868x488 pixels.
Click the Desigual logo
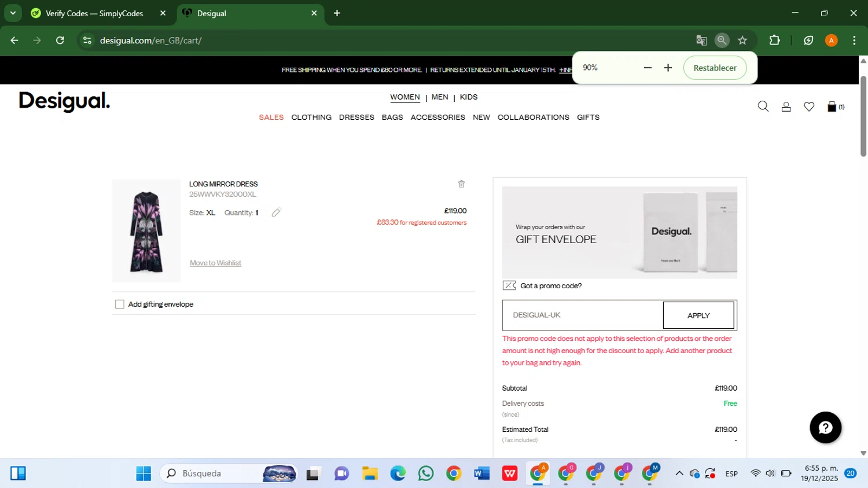(64, 101)
